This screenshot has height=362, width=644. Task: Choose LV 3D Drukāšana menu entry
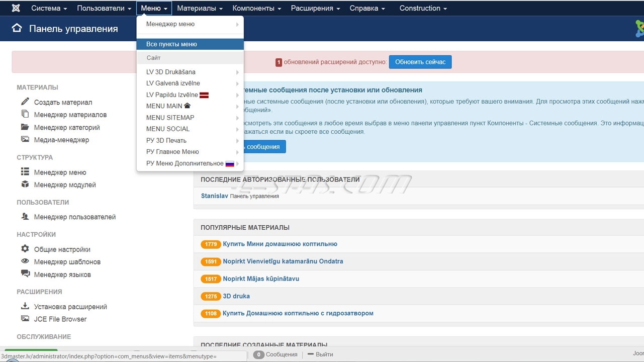click(x=190, y=72)
